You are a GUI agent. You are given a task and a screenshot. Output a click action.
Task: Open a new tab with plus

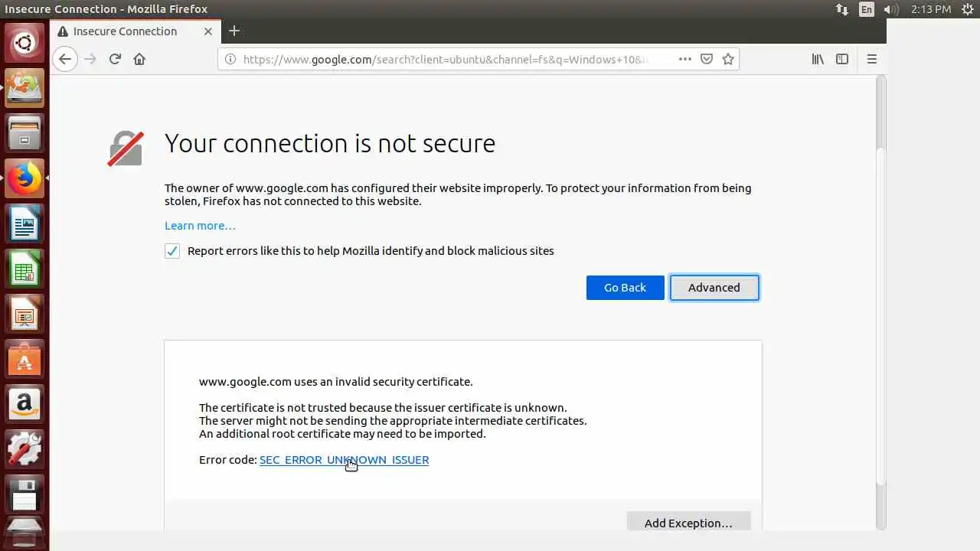234,31
